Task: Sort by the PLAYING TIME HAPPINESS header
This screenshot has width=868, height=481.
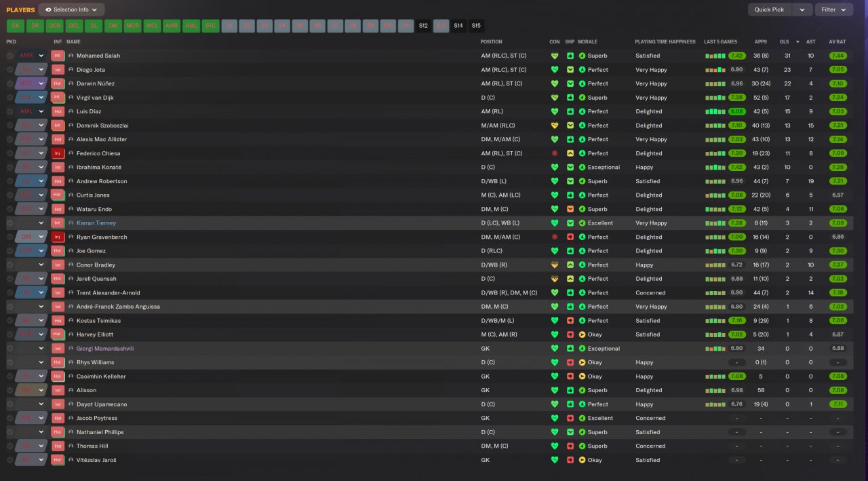Action: (x=665, y=42)
